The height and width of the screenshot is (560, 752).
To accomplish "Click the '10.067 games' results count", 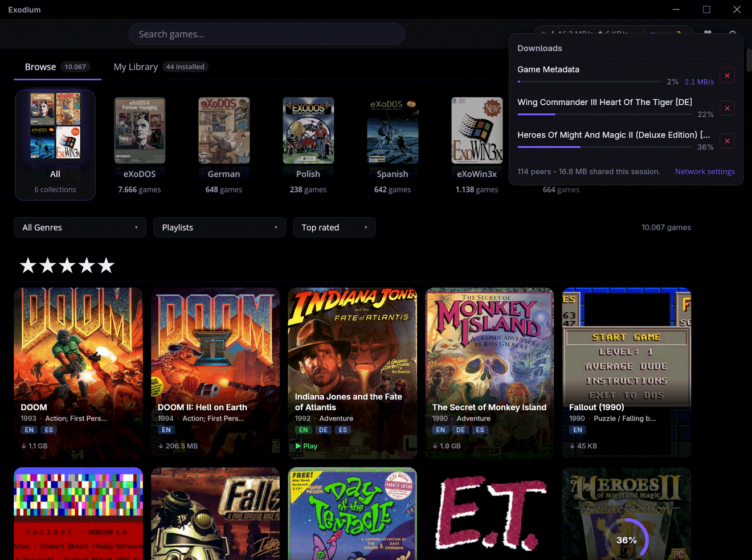I will [666, 227].
